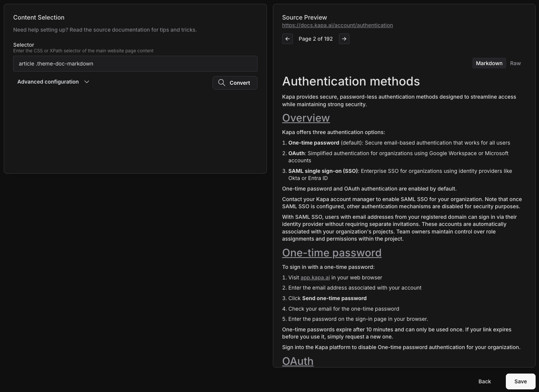The height and width of the screenshot is (392, 539).
Task: Click 'Check your email for the one-time password' step
Action: (344, 309)
